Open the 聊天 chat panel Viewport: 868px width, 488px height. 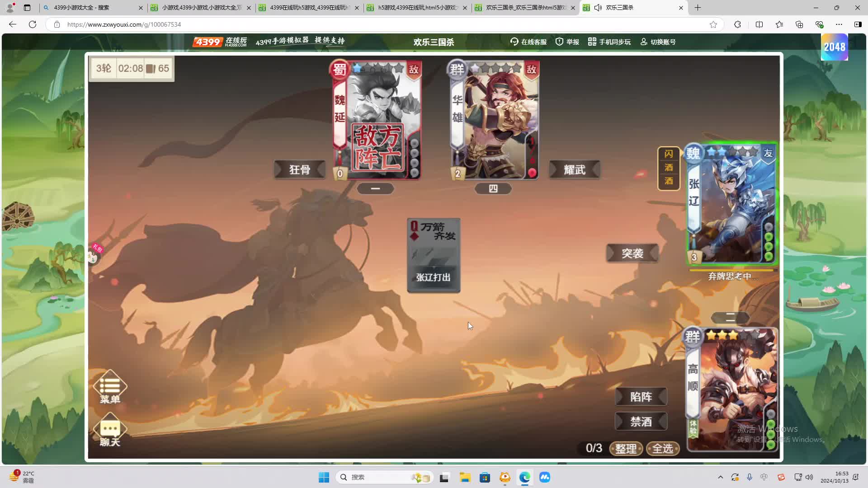point(110,429)
